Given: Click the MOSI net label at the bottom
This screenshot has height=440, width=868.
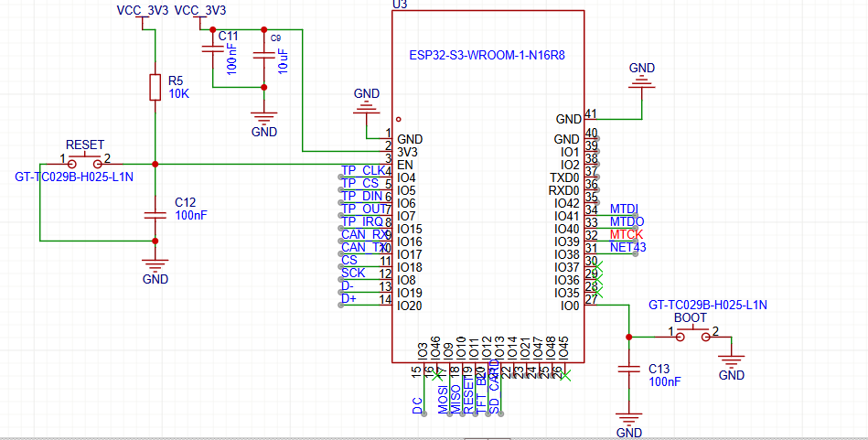Looking at the screenshot, I should pos(443,400).
